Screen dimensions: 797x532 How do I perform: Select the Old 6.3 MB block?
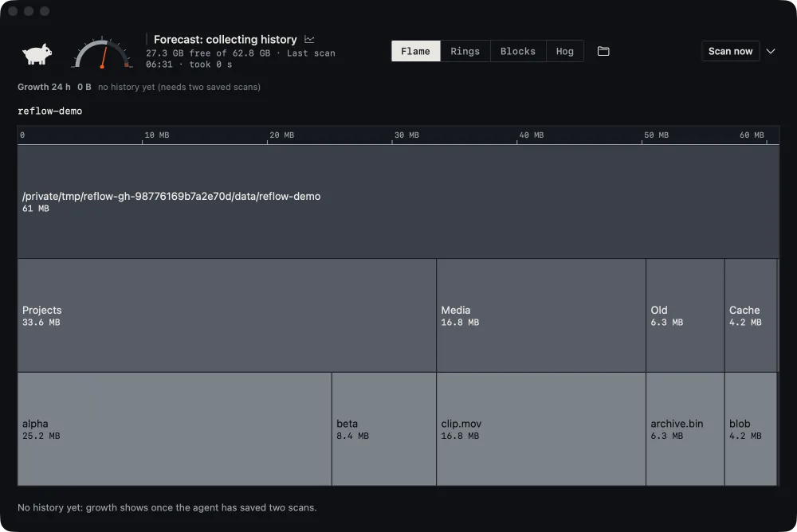(685, 315)
